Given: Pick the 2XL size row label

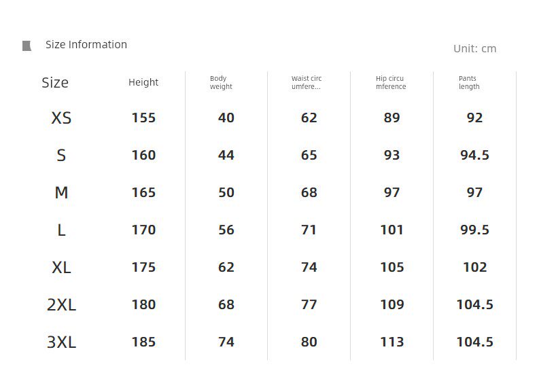Looking at the screenshot, I should 61,305.
